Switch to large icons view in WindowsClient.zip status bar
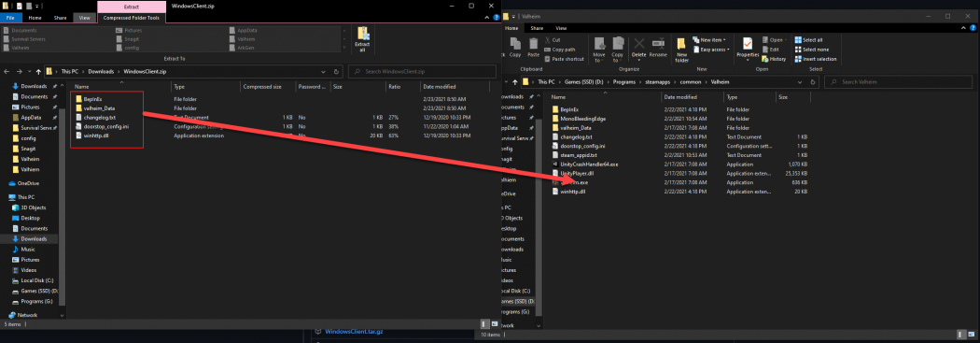 (495, 323)
